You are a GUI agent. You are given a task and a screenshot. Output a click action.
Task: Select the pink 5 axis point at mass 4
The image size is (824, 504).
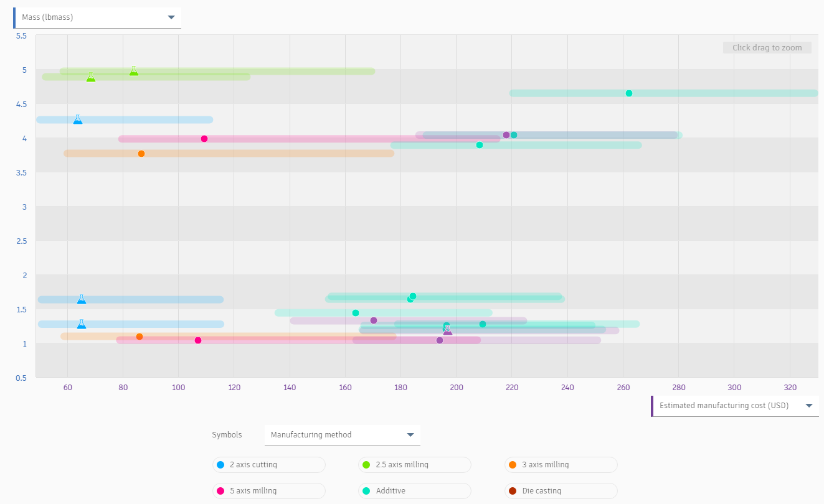pos(204,139)
